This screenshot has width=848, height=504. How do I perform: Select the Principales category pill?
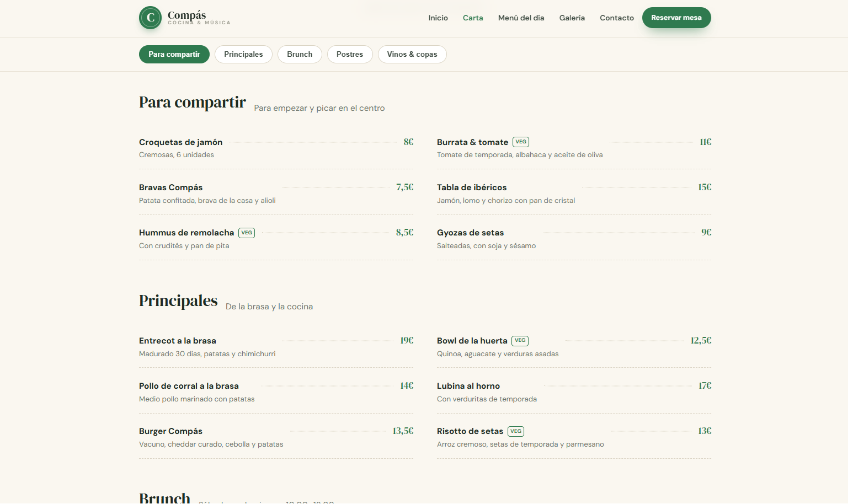click(243, 54)
